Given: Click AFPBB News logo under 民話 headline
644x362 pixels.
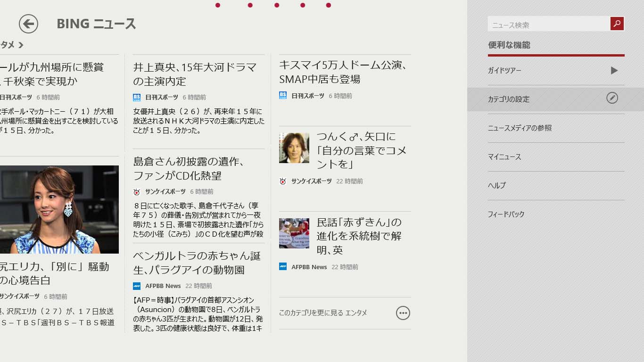Looking at the screenshot, I should click(283, 267).
